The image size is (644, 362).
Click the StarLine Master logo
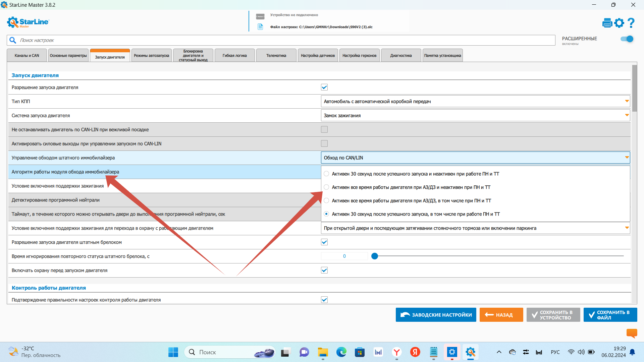tap(28, 22)
